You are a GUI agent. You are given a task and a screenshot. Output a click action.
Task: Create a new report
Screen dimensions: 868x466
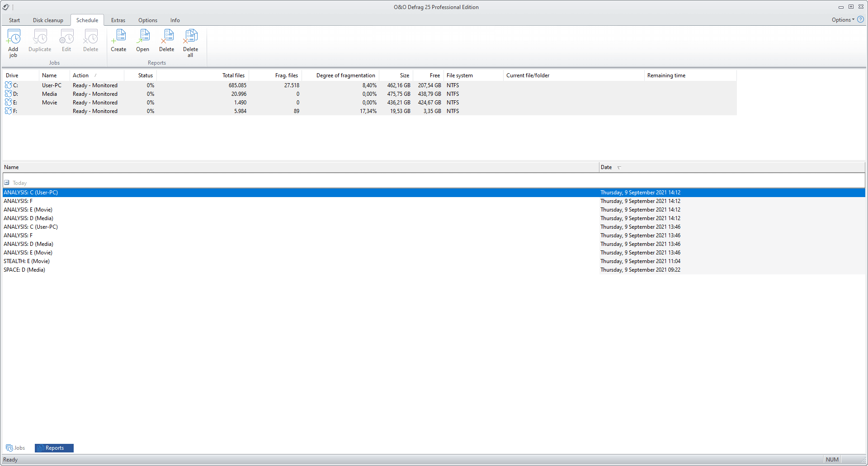[118, 41]
